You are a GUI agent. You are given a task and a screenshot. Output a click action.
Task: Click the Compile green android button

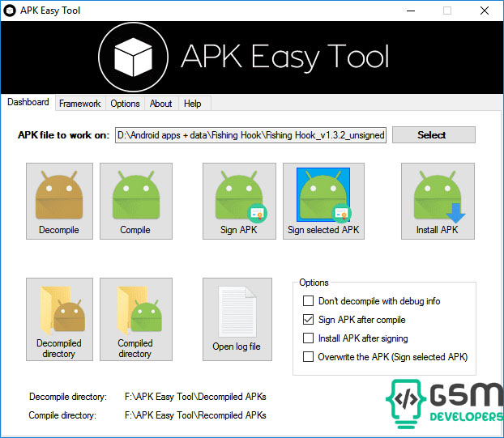point(136,201)
